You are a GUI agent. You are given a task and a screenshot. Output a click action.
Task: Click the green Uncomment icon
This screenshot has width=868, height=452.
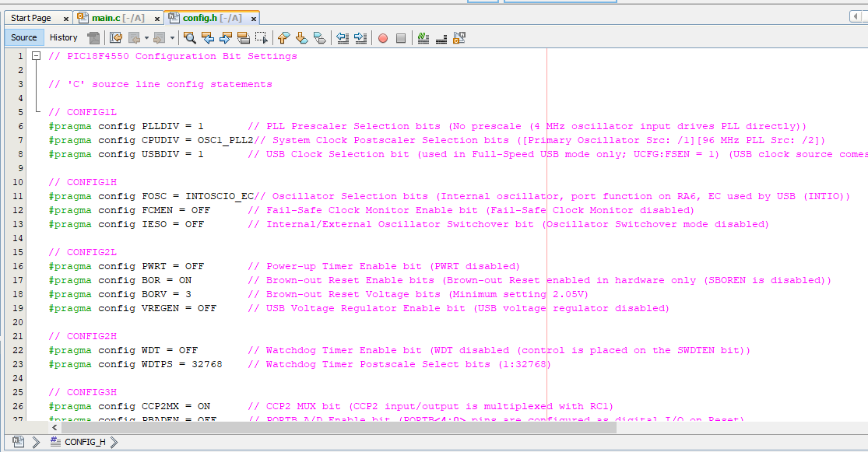point(423,37)
